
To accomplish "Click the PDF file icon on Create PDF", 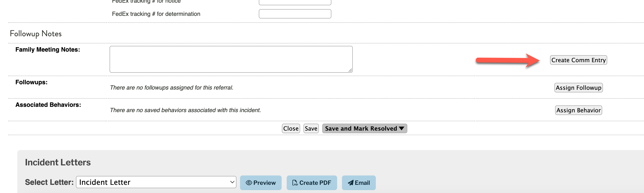I will pos(295,183).
